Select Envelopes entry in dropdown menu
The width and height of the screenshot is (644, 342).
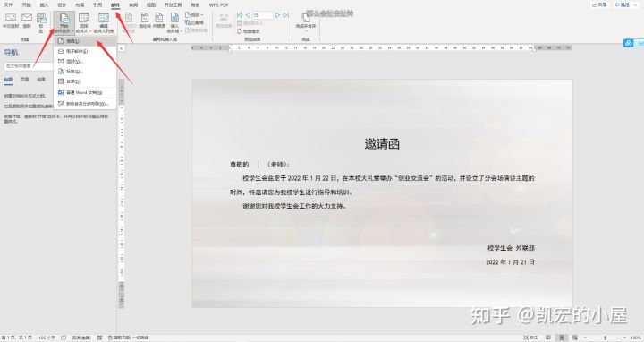pos(85,61)
